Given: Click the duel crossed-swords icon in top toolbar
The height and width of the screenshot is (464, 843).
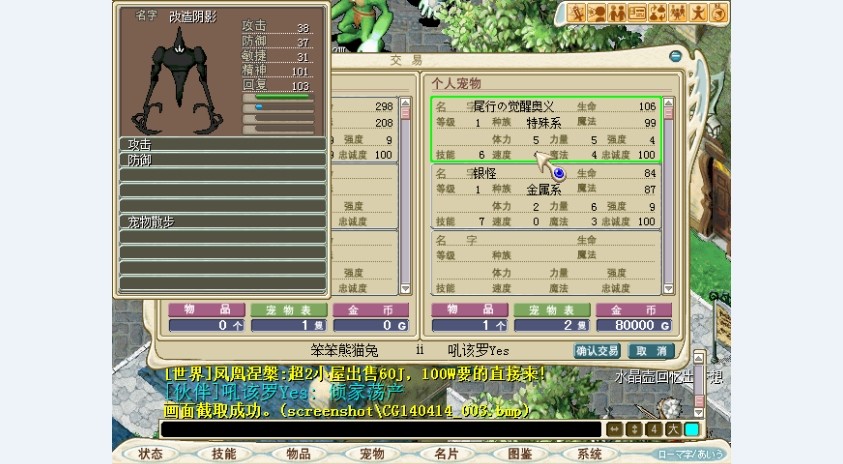Looking at the screenshot, I should coord(577,12).
